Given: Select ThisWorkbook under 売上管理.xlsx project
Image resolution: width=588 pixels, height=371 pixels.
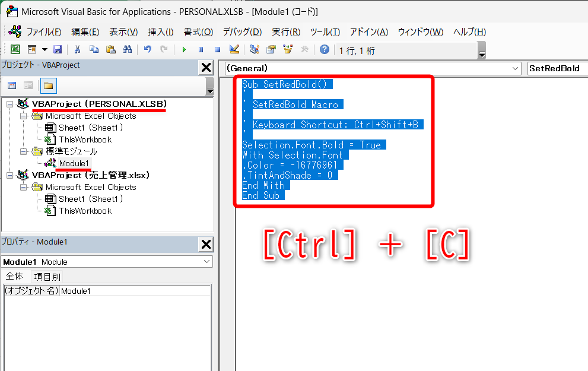Looking at the screenshot, I should point(85,211).
